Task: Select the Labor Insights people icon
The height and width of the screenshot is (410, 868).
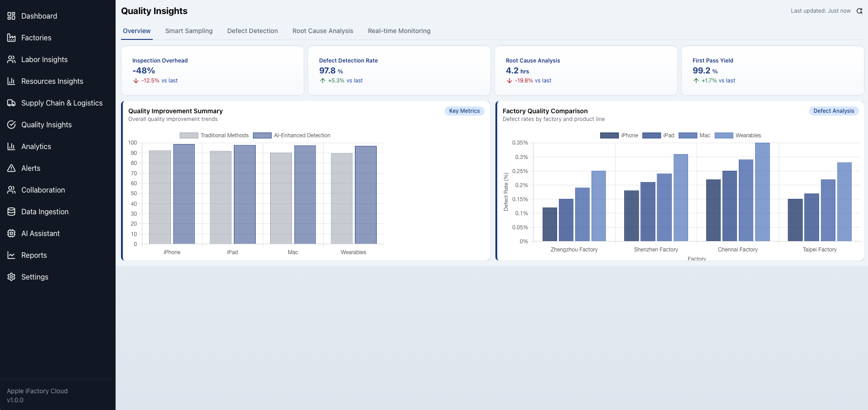Action: (11, 59)
